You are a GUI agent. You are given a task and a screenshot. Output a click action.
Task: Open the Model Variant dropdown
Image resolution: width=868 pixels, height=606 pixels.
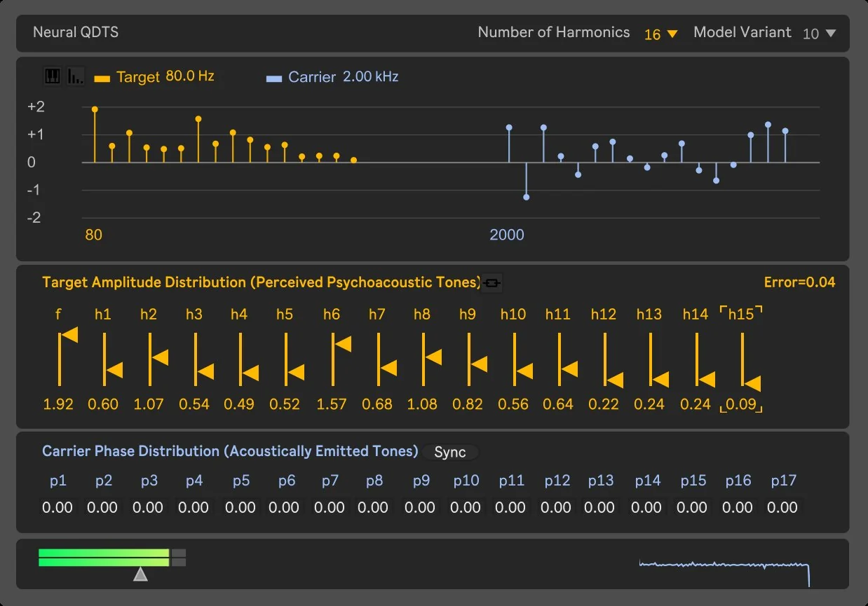click(819, 33)
